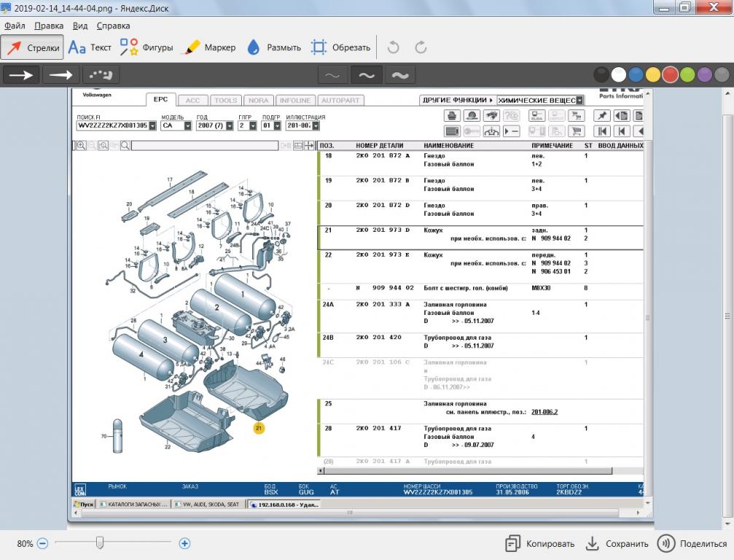Click the printer icon in catalog toolbar
This screenshot has height=560, width=734.
[x=452, y=116]
